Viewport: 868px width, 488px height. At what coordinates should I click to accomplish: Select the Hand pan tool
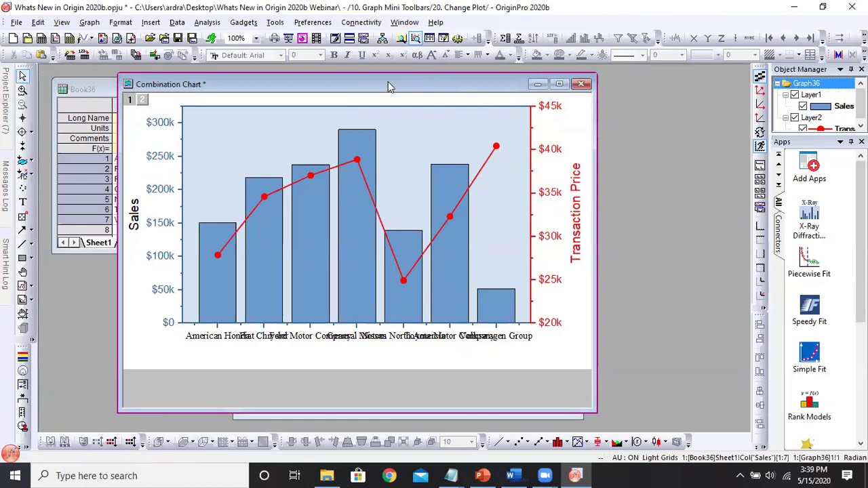[22, 272]
